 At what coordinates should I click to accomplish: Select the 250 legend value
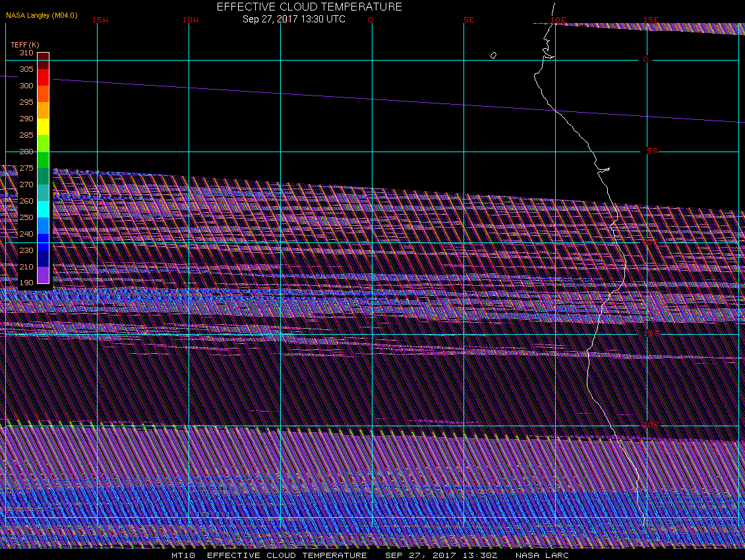click(26, 217)
